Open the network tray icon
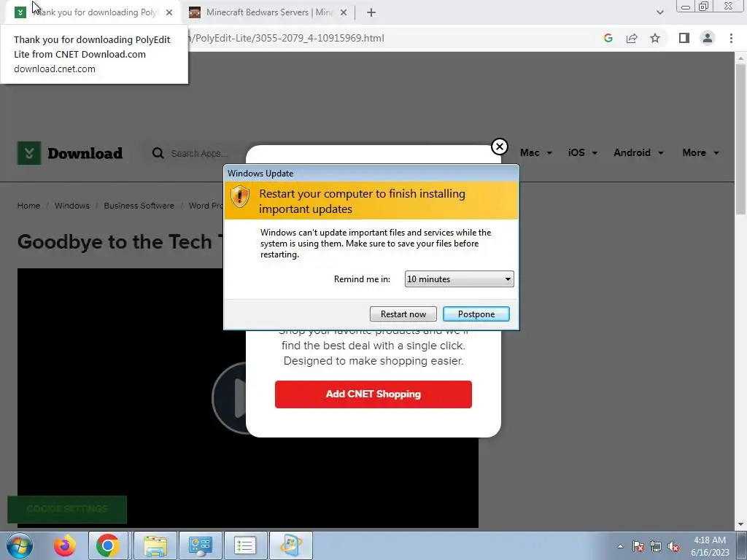Screen dimensions: 747x560 [656, 546]
